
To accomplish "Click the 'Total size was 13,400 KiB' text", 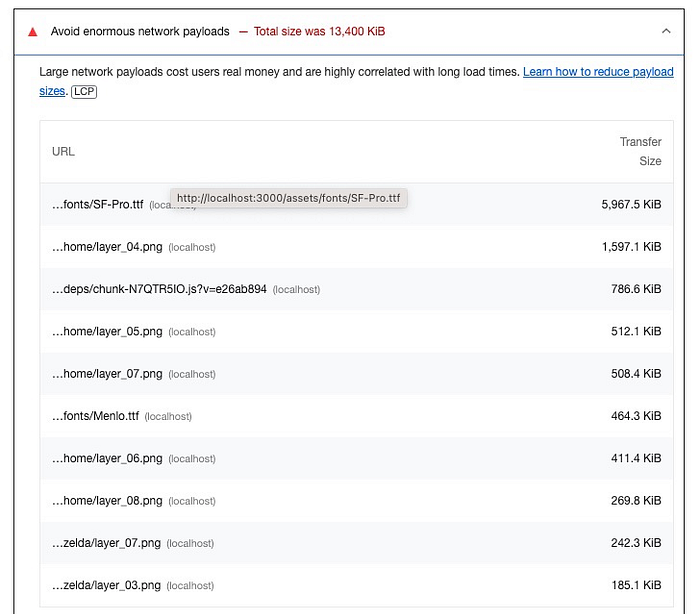I will 319,32.
